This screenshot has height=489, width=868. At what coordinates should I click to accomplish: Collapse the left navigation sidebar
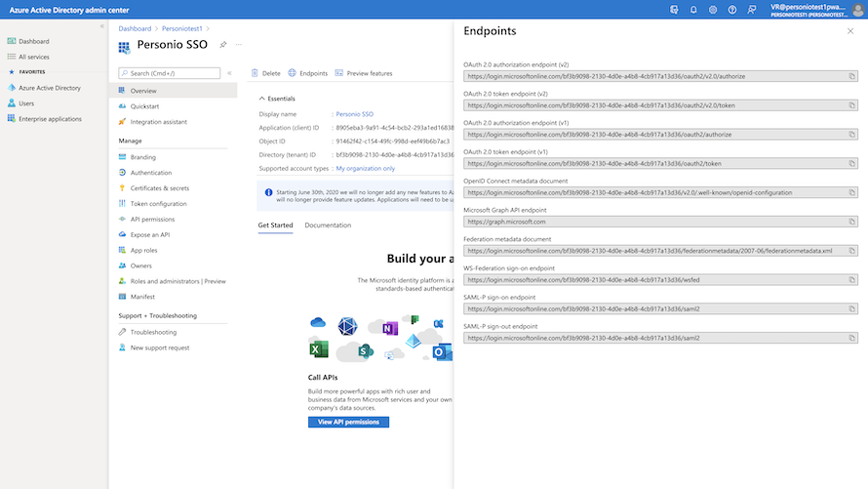pyautogui.click(x=101, y=26)
